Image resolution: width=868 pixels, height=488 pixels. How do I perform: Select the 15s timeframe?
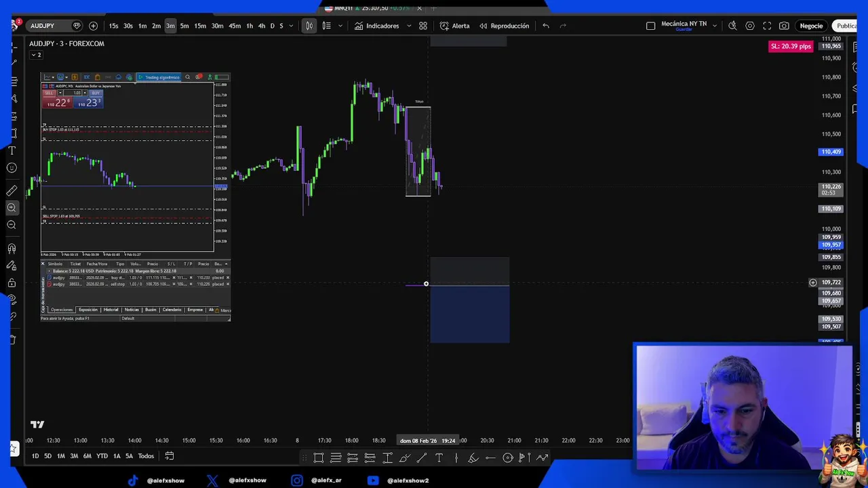click(x=113, y=26)
